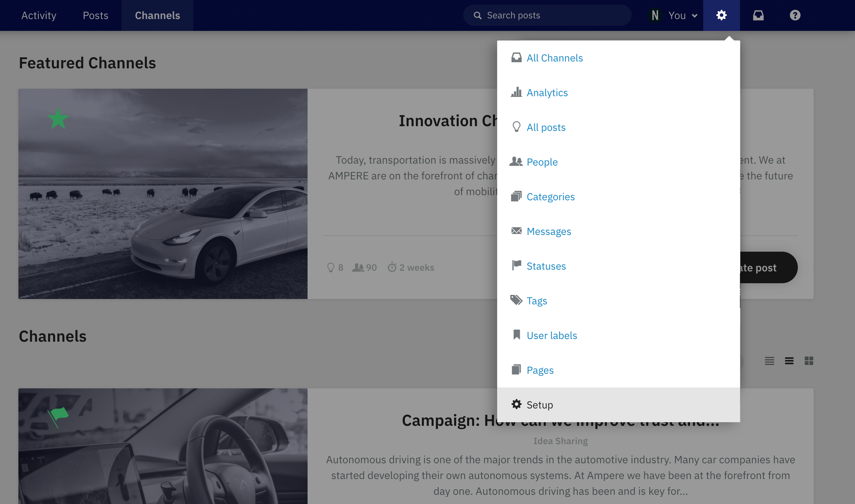855x504 pixels.
Task: Open the steering wheel campaign thumbnail
Action: (x=163, y=446)
